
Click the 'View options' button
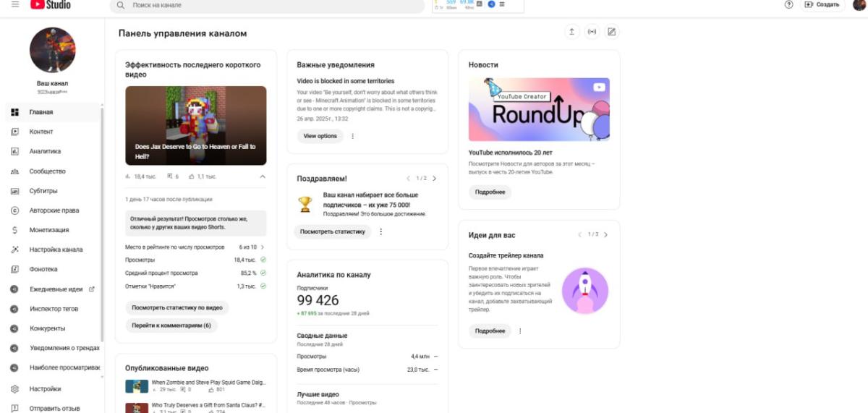[x=320, y=136]
